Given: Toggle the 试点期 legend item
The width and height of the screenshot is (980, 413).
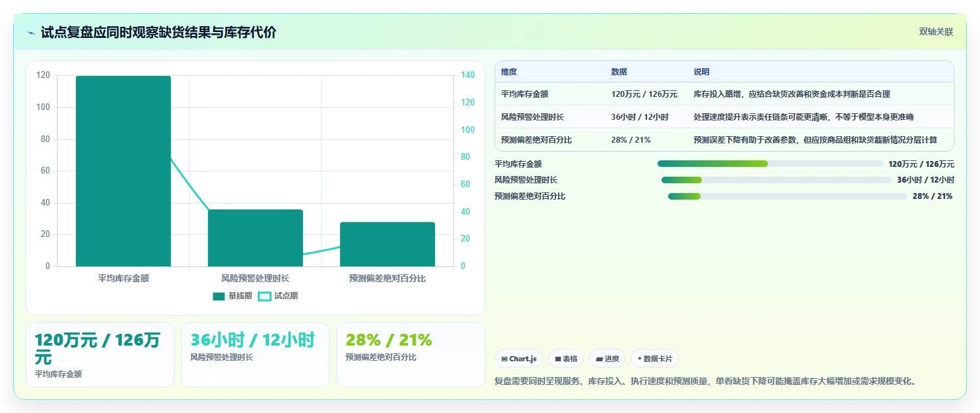Looking at the screenshot, I should [x=278, y=296].
